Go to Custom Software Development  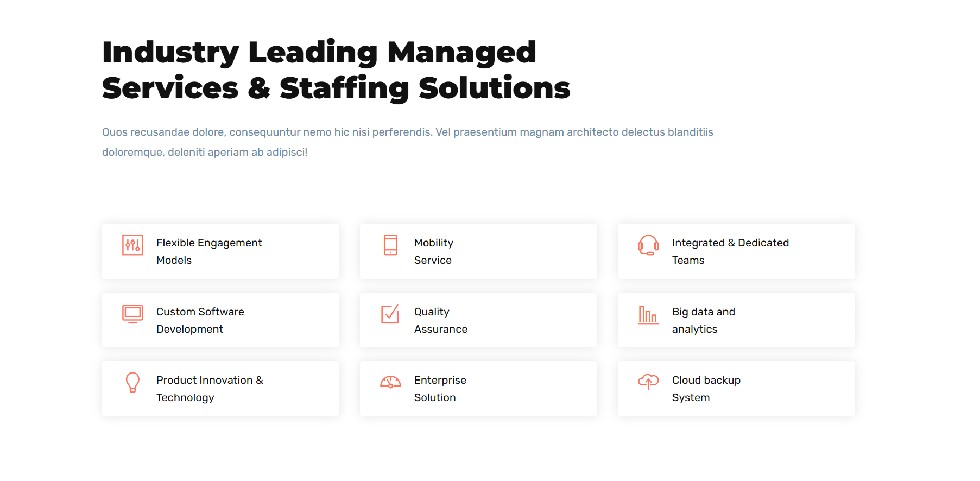(x=200, y=320)
